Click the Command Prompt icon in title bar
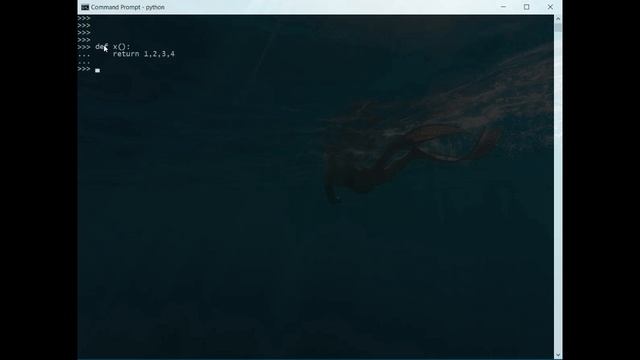 [85, 7]
